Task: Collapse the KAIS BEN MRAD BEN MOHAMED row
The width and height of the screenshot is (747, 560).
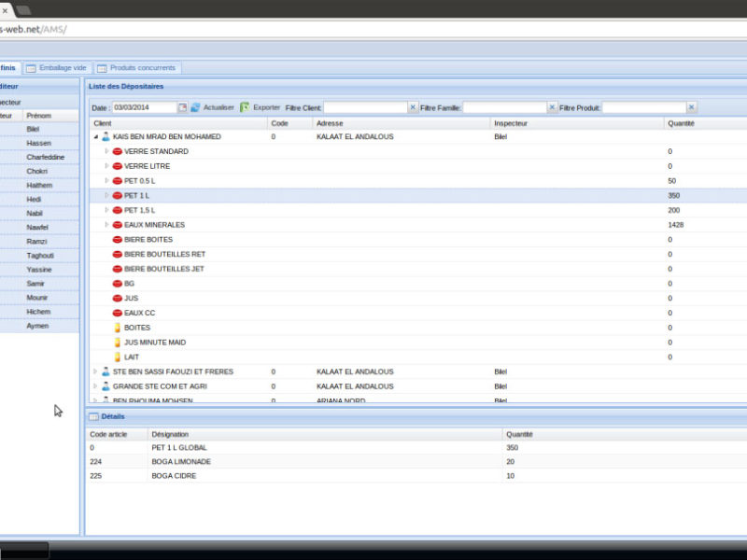Action: (95, 136)
